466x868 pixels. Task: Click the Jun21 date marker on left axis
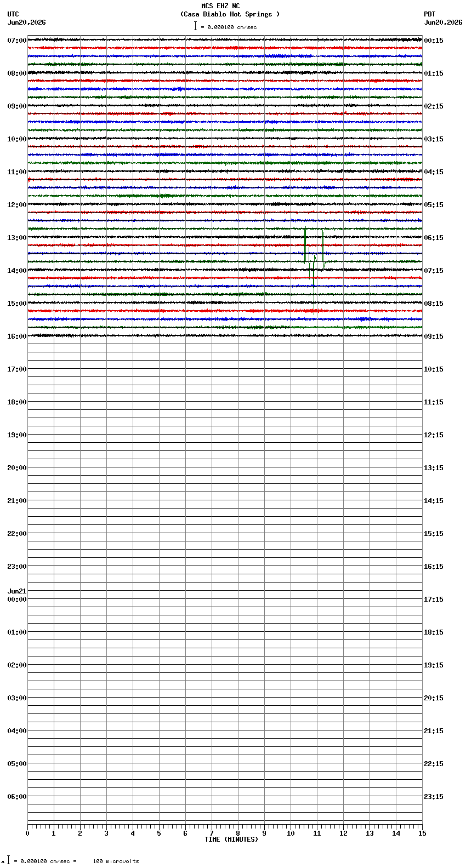17,591
